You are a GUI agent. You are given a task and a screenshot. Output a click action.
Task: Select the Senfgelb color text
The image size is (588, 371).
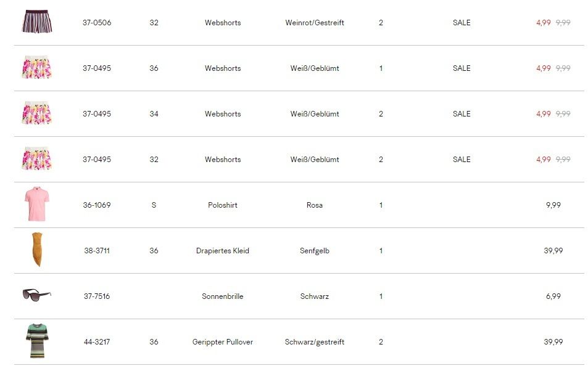(315, 251)
